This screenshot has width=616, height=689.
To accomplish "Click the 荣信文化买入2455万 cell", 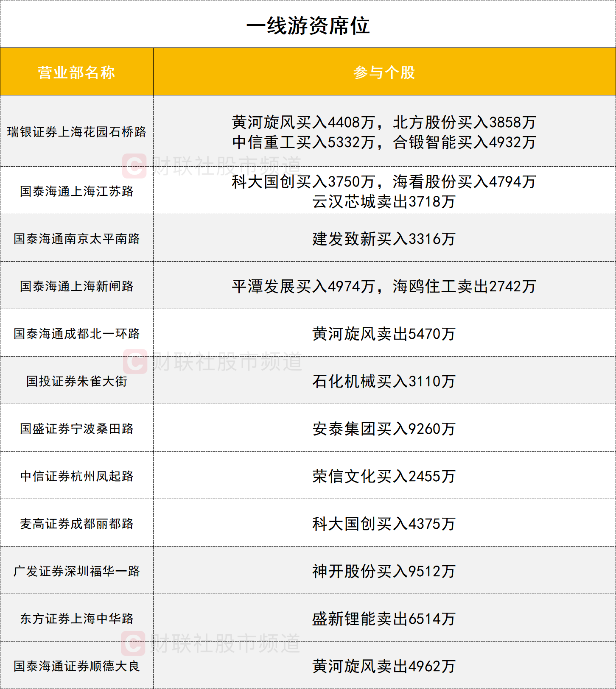I will click(384, 476).
